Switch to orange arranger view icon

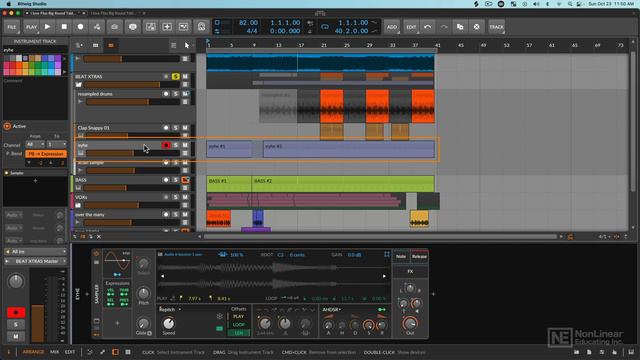coord(111,45)
